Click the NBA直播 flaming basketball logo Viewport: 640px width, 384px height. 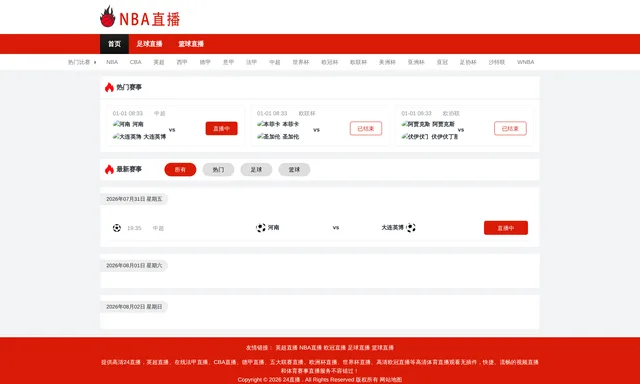[x=140, y=17]
